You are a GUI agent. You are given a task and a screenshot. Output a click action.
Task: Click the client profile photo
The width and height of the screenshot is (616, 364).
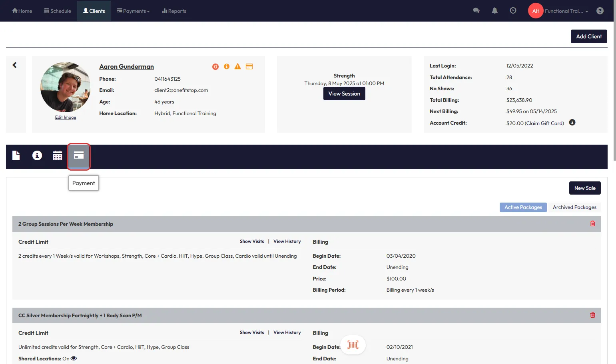pyautogui.click(x=66, y=87)
